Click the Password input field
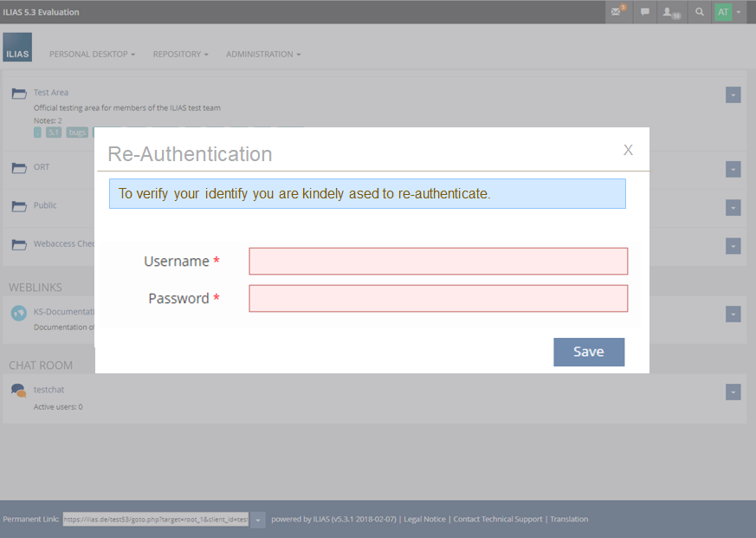756x538 pixels. tap(438, 299)
